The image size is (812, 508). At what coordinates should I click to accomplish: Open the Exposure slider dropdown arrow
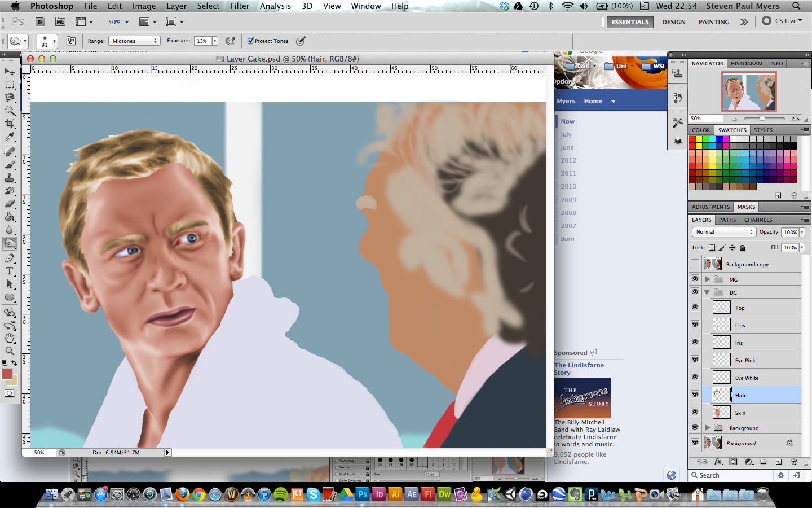[x=215, y=41]
